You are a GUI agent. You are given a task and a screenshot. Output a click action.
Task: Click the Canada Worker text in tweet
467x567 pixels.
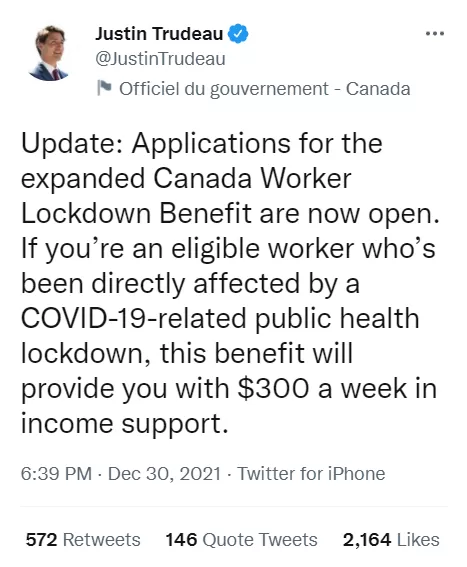(252, 178)
